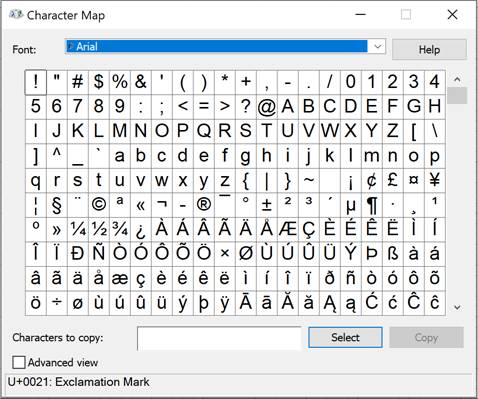Select the tilde ~ character
Screen dimensions: 478x399
click(309, 180)
